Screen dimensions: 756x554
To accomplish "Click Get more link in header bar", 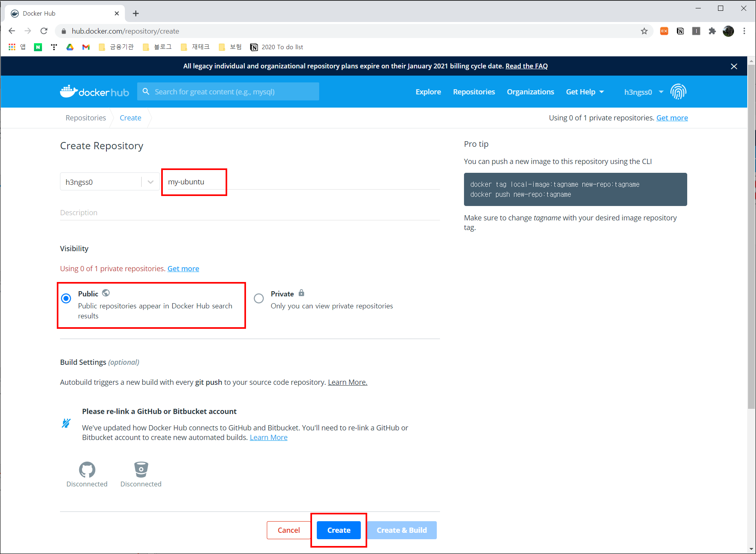I will click(672, 118).
